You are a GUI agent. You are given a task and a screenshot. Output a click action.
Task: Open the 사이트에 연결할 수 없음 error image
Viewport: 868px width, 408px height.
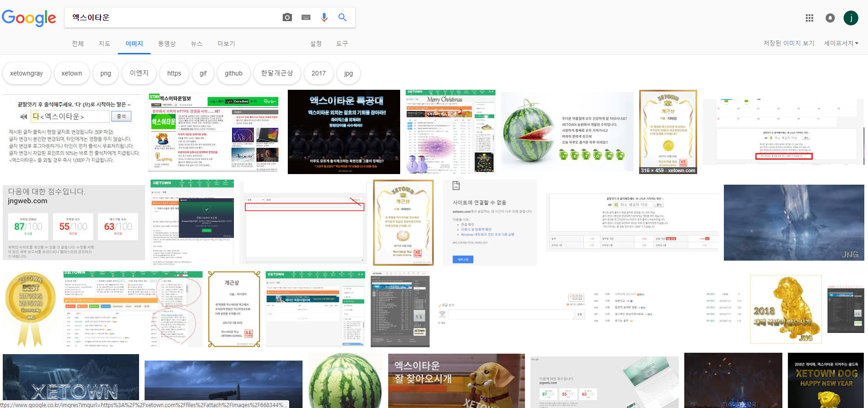(x=490, y=222)
